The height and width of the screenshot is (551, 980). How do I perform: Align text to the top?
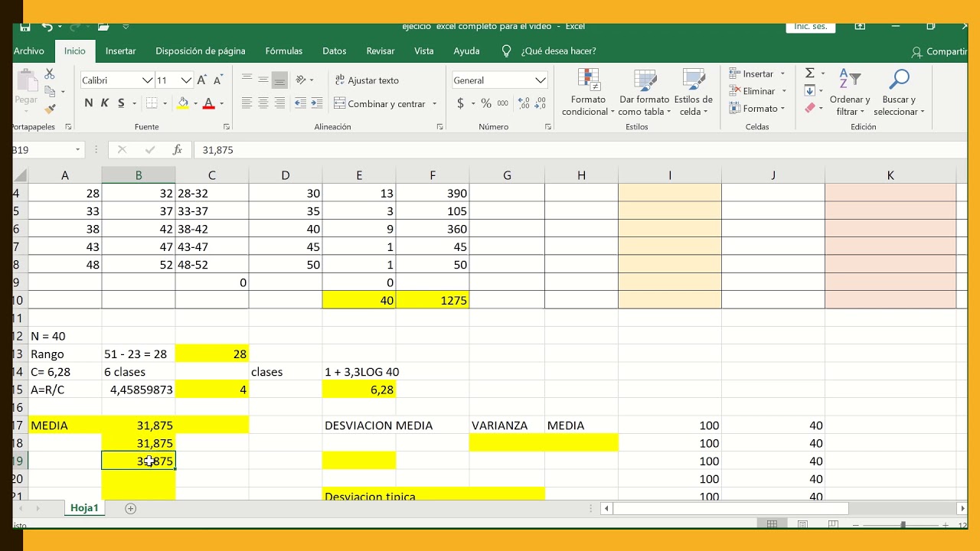point(247,79)
